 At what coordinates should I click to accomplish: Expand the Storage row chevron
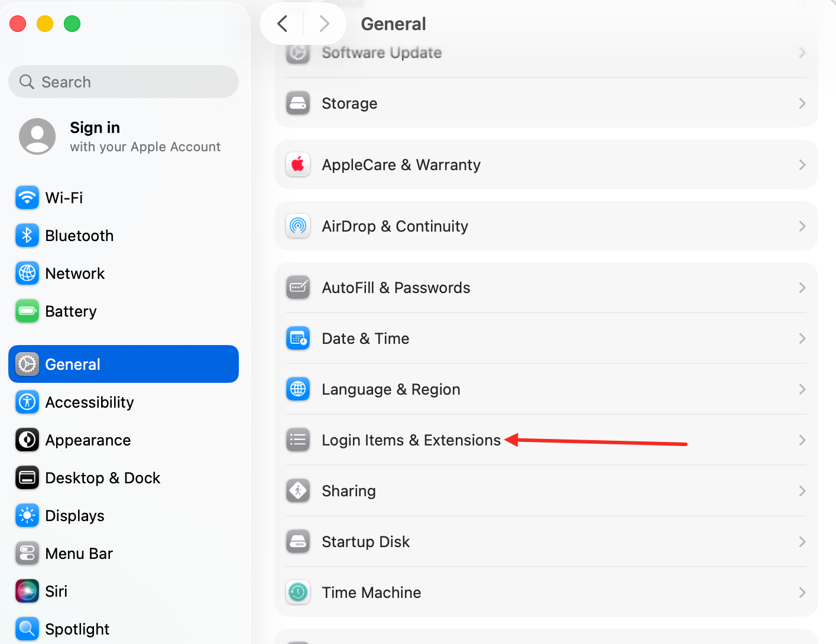tap(802, 103)
